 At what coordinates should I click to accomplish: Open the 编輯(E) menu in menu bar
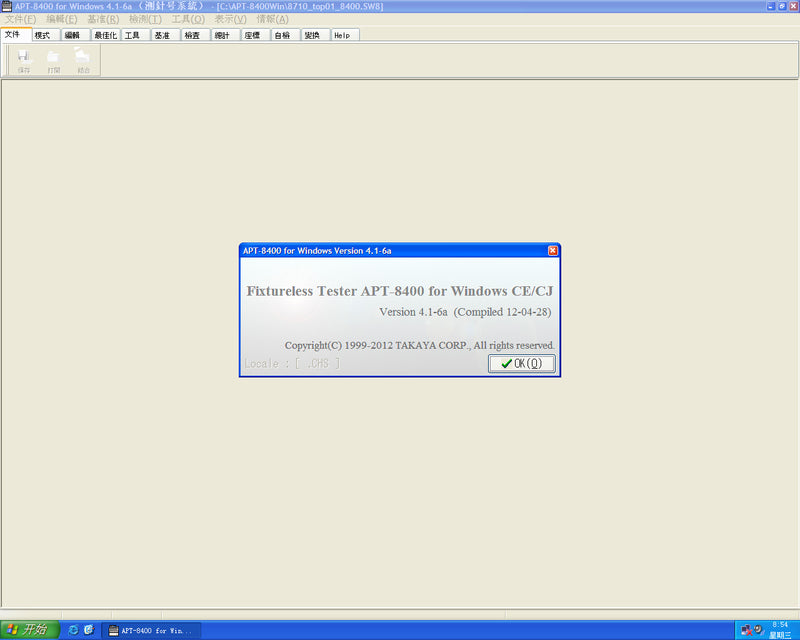62,19
